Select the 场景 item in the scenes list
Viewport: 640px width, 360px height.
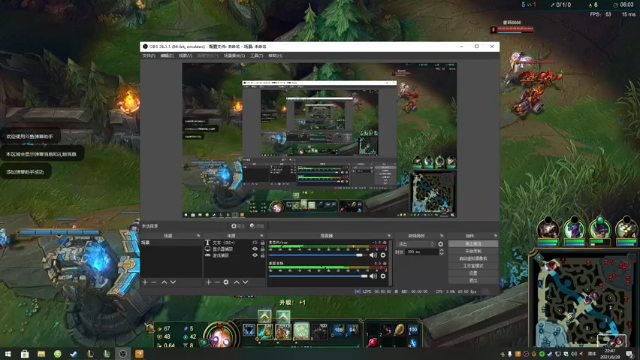coord(171,242)
